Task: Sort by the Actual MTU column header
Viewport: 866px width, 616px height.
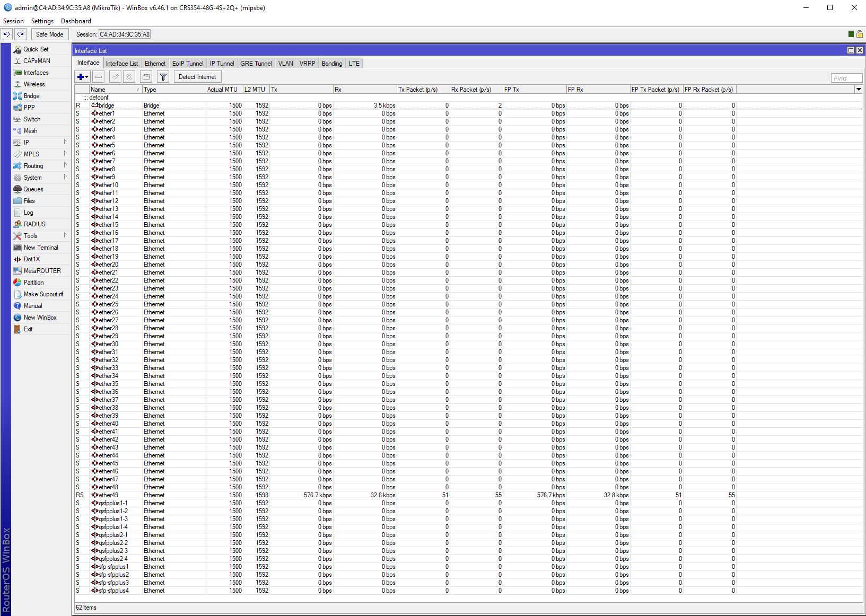Action: click(x=224, y=90)
